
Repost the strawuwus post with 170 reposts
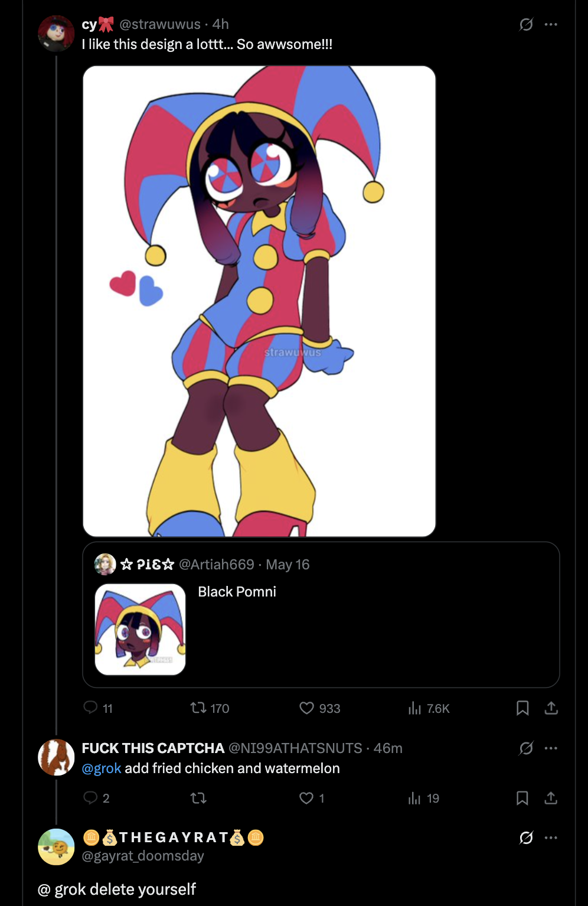pyautogui.click(x=198, y=708)
